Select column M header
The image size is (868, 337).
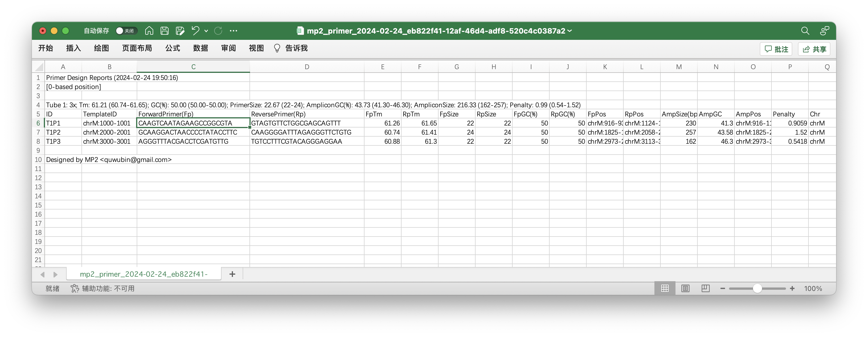click(679, 67)
